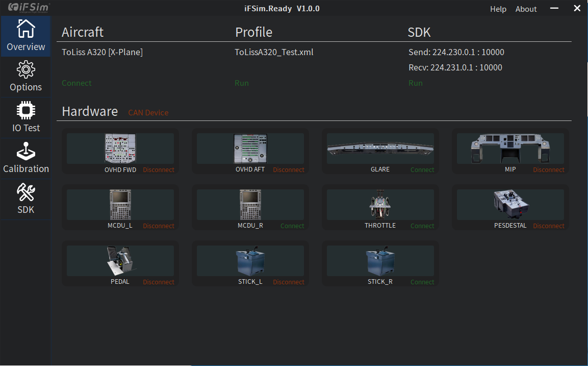Click the CAN Device link

tap(148, 113)
